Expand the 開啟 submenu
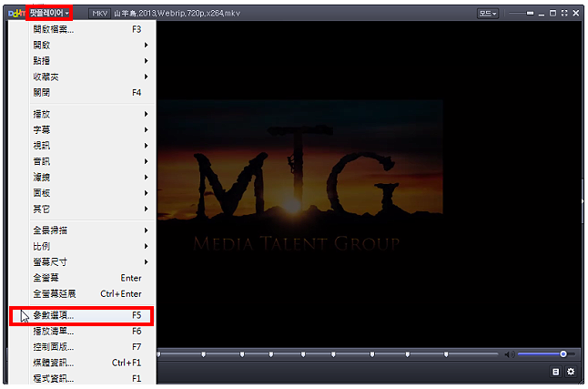Screen dimensions: 588x389 point(82,45)
